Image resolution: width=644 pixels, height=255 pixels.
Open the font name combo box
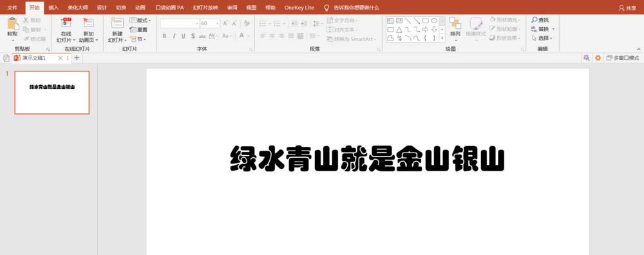click(180, 23)
